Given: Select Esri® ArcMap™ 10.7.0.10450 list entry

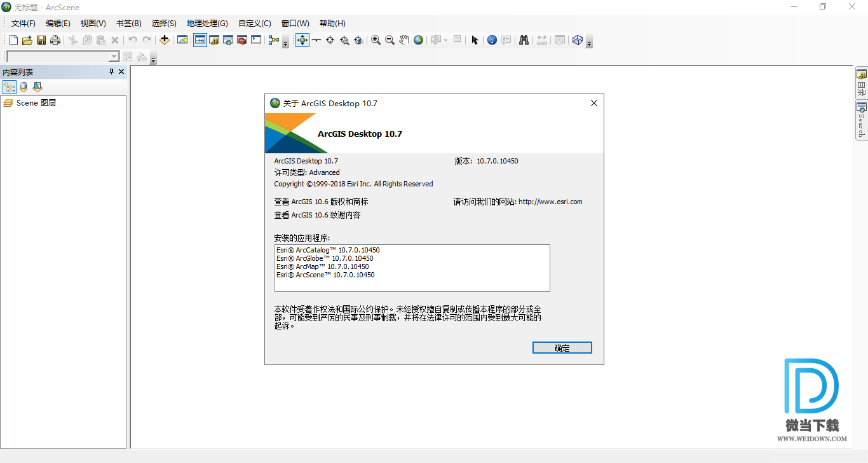Looking at the screenshot, I should [x=323, y=266].
